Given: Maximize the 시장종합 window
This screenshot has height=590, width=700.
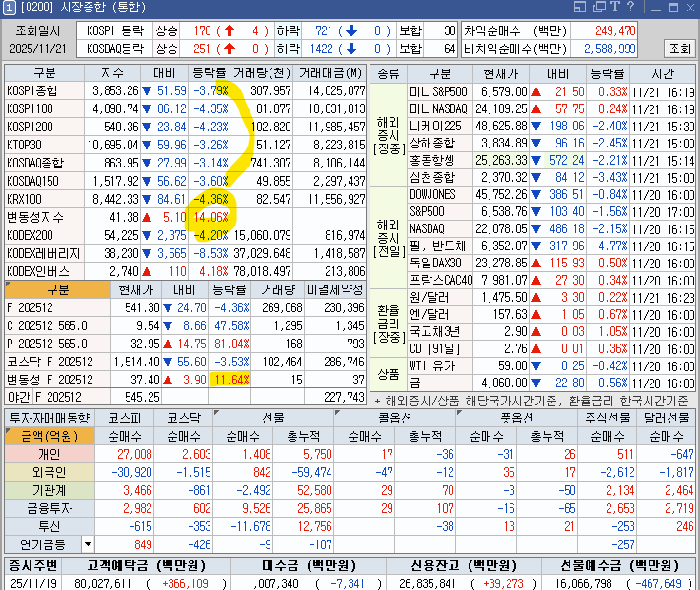Looking at the screenshot, I should pyautogui.click(x=673, y=8).
